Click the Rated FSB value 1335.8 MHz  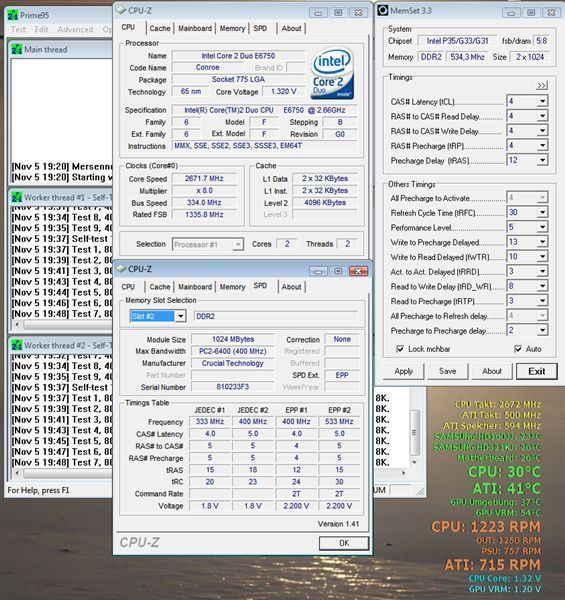pos(204,215)
